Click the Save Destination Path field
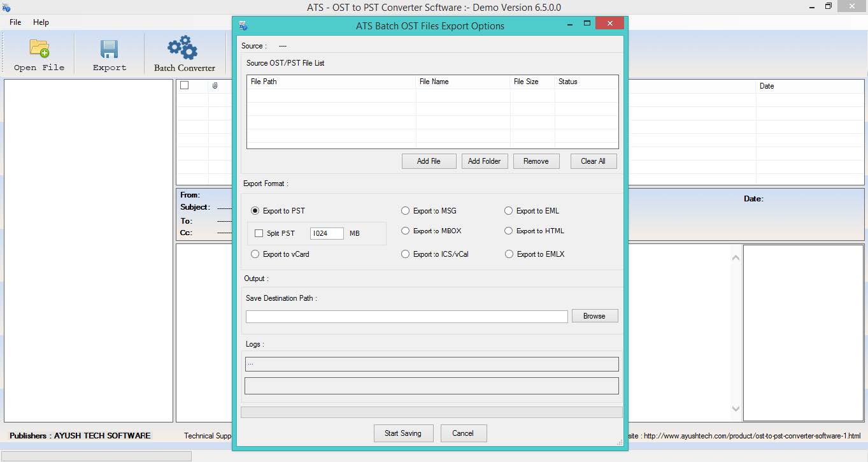The image size is (868, 462). coord(406,317)
